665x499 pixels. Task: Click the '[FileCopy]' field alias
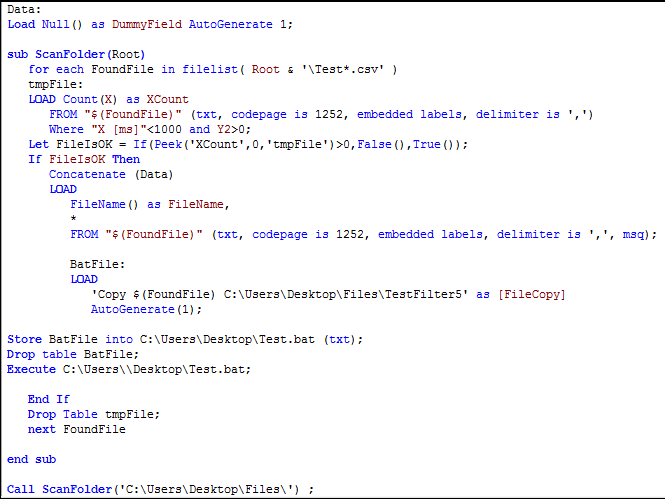pos(532,295)
